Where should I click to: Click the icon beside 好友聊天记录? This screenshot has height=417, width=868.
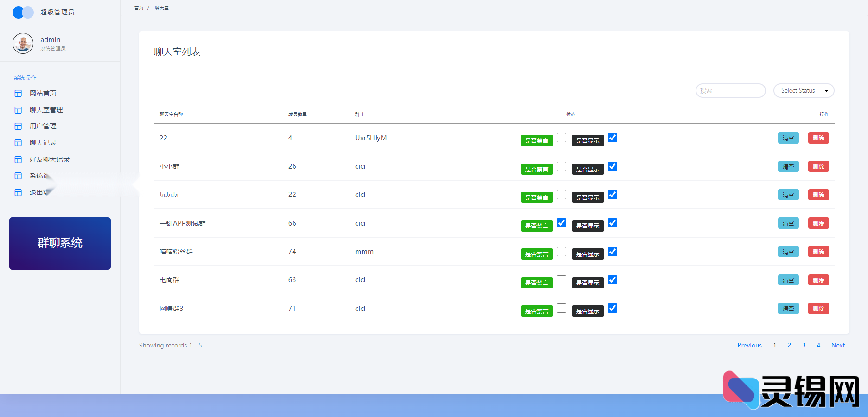pos(18,160)
